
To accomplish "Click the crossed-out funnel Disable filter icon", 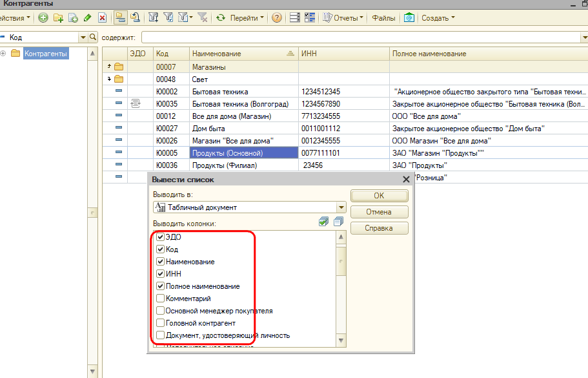I will coord(203,17).
